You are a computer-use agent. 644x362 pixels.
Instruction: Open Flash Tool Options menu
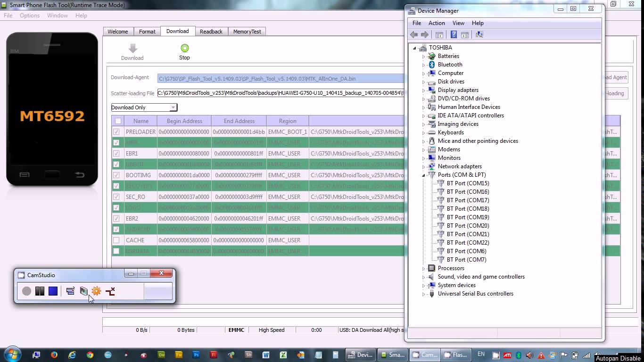[30, 16]
